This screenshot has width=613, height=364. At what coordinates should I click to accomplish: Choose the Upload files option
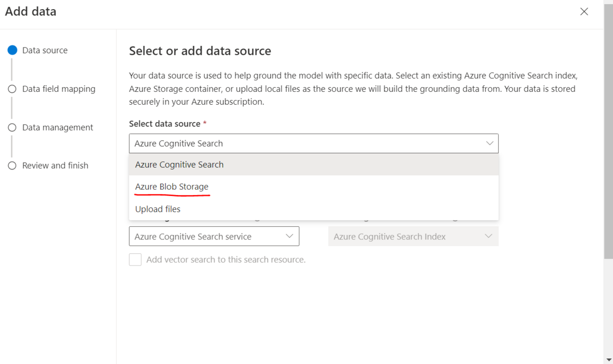click(x=314, y=209)
